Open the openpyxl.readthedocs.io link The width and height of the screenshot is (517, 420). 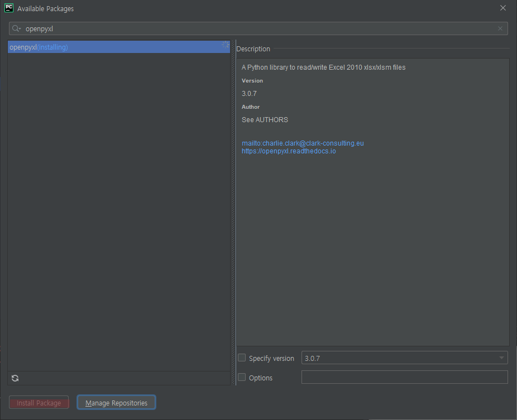pos(289,151)
